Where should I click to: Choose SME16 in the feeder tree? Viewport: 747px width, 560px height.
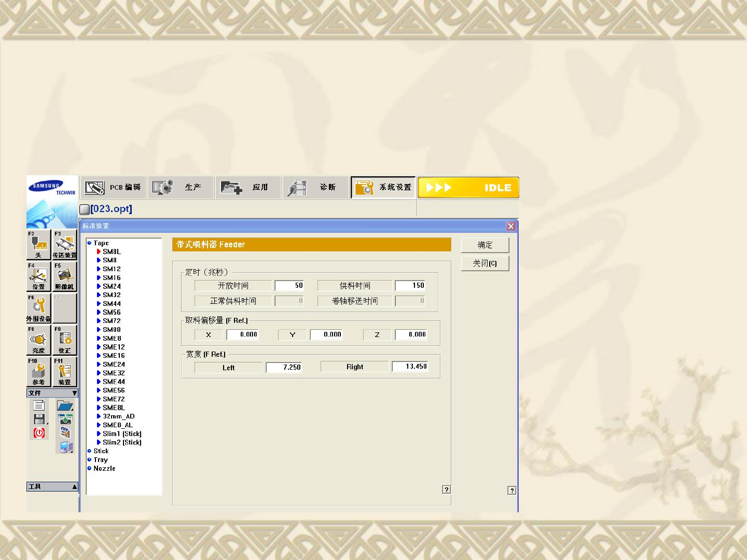tap(114, 356)
